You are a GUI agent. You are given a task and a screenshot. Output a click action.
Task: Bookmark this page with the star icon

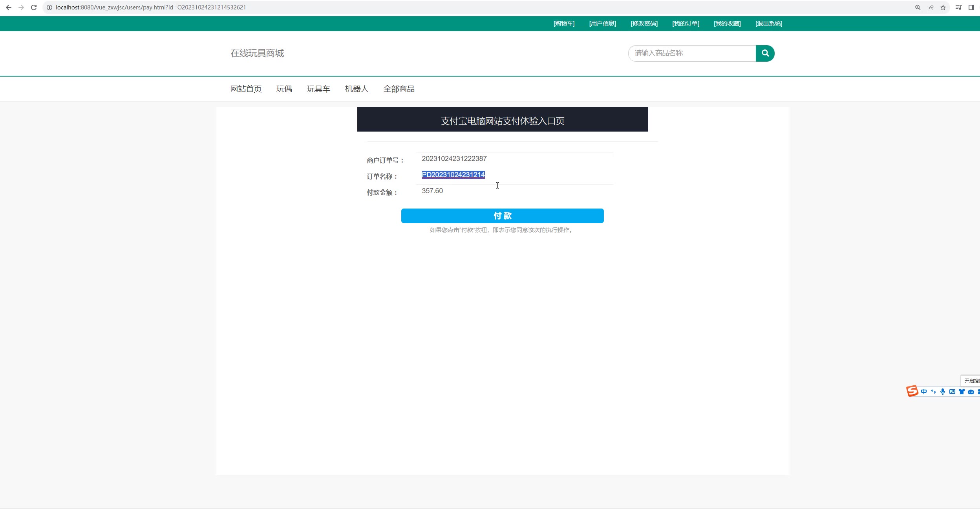pyautogui.click(x=943, y=7)
